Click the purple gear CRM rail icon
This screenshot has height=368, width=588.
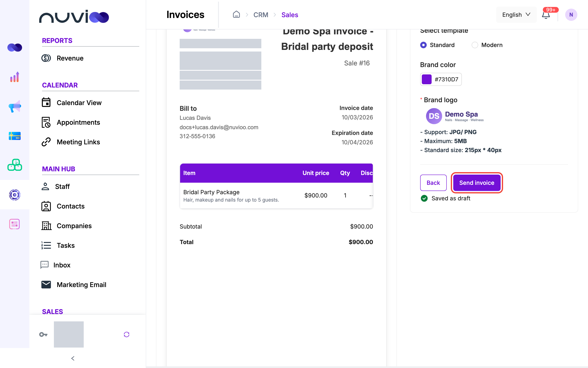tap(14, 195)
